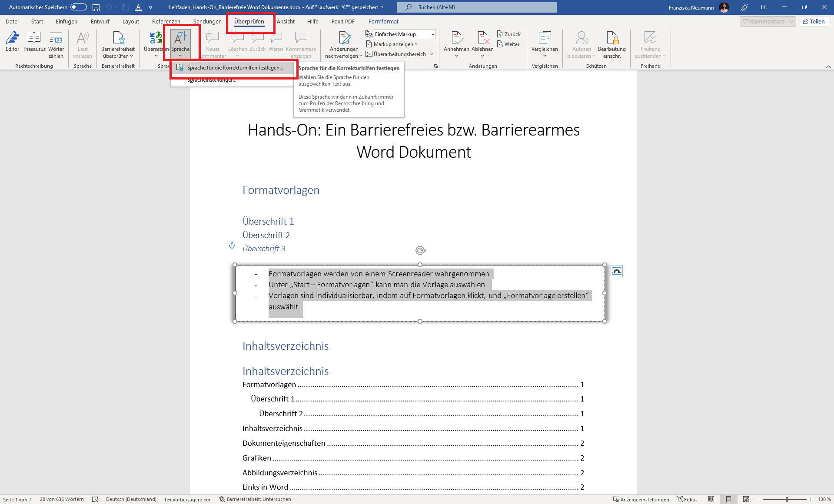Viewport: 834px width, 504px height.
Task: Run Barrierefreiheit überprüfen accessibility check
Action: 118,44
